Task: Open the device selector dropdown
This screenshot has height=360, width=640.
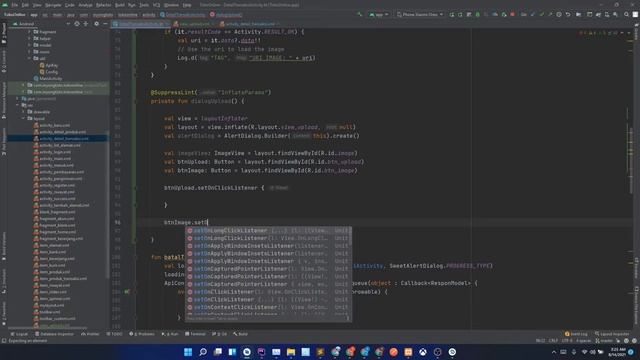Action: point(420,15)
